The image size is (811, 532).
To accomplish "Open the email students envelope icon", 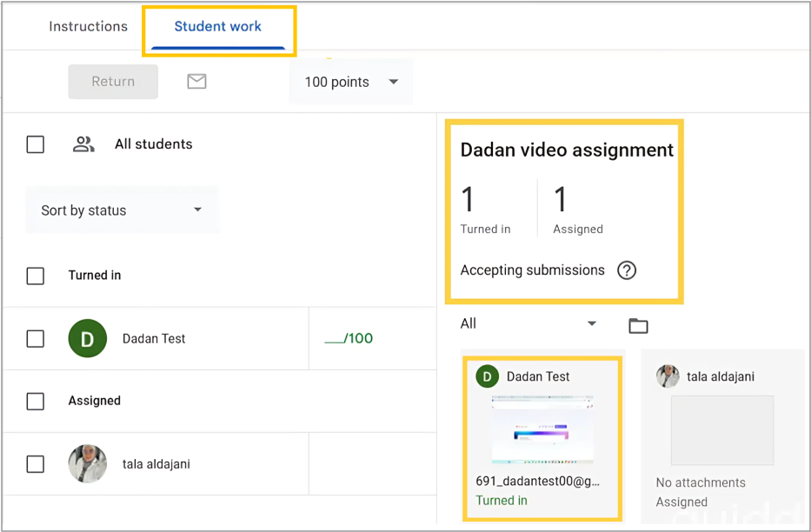I will pyautogui.click(x=196, y=81).
